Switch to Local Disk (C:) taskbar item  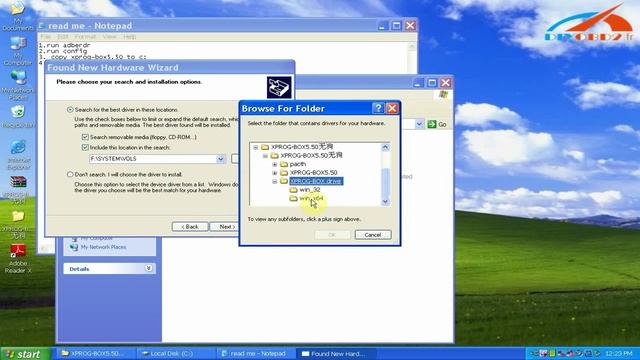[176, 353]
